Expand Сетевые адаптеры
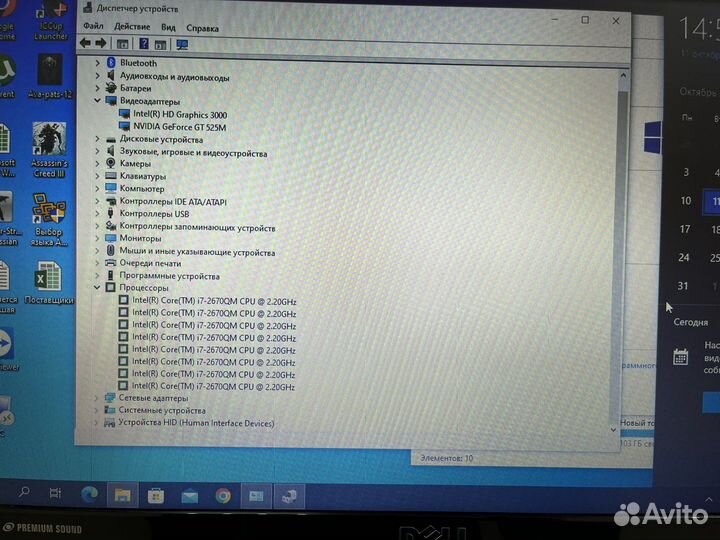The width and height of the screenshot is (720, 540). tap(96, 398)
